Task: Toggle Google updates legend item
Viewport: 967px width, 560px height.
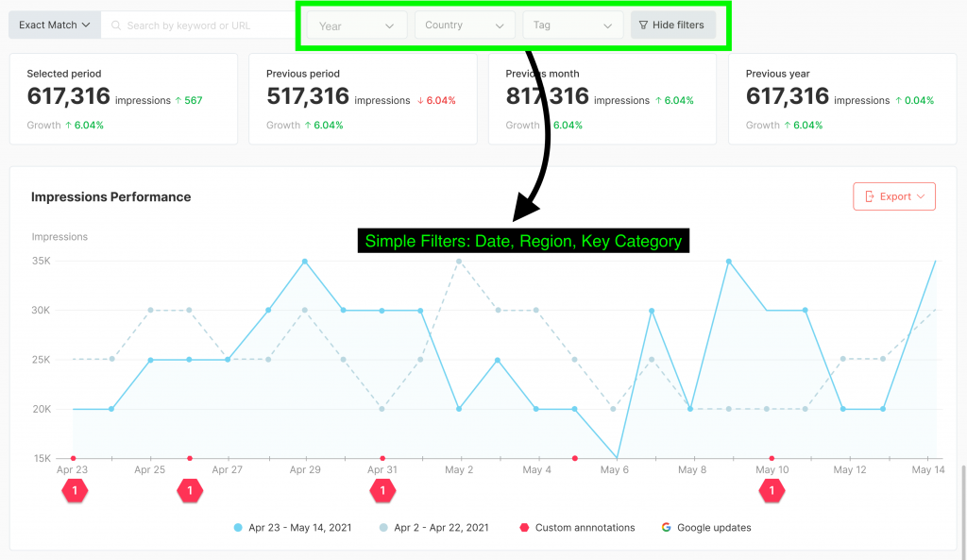Action: click(706, 527)
